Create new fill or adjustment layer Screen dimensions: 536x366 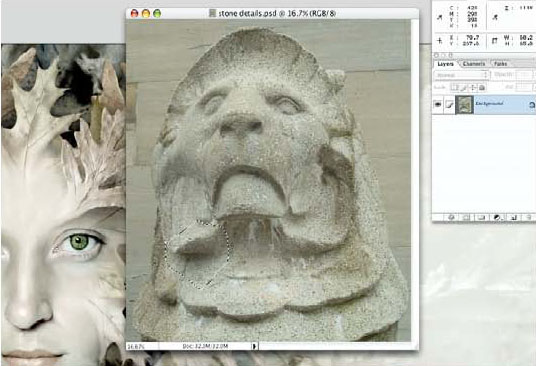click(497, 217)
